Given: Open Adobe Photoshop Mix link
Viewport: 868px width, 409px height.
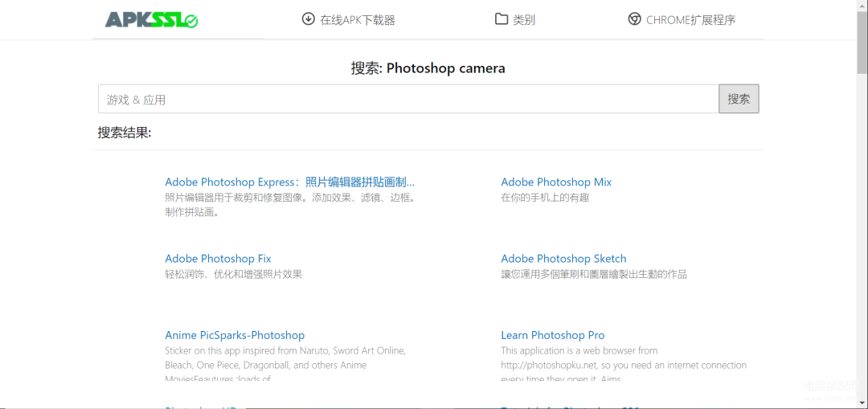Looking at the screenshot, I should click(556, 182).
